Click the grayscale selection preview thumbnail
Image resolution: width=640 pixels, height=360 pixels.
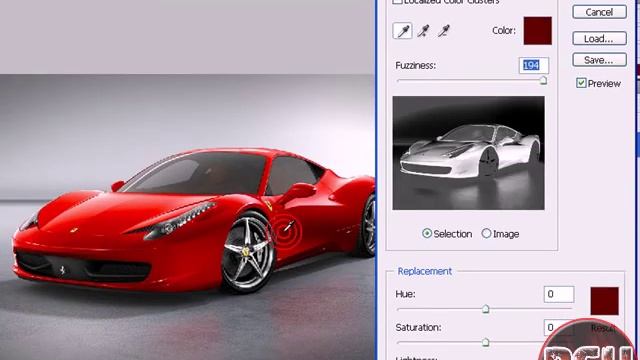468,153
